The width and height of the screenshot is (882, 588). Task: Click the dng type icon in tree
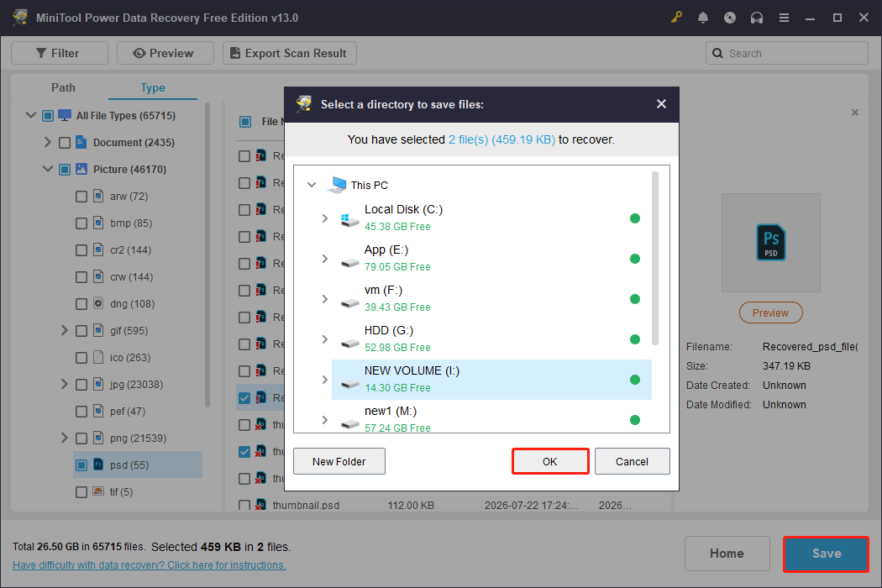98,303
